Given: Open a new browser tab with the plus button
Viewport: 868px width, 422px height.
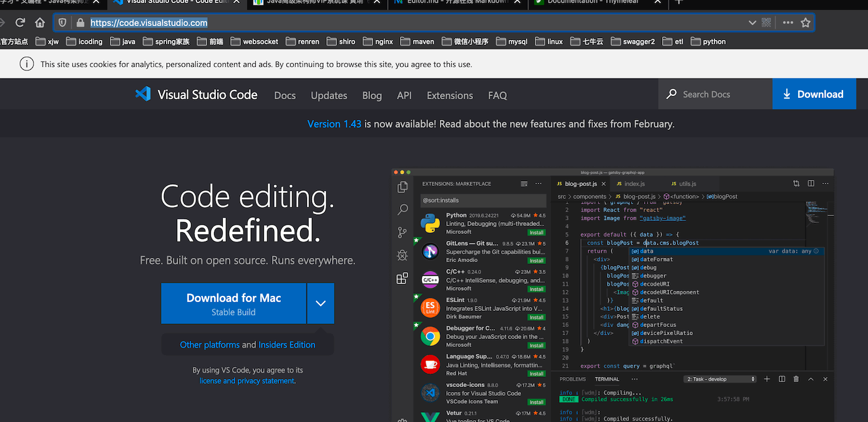Looking at the screenshot, I should tap(679, 2).
